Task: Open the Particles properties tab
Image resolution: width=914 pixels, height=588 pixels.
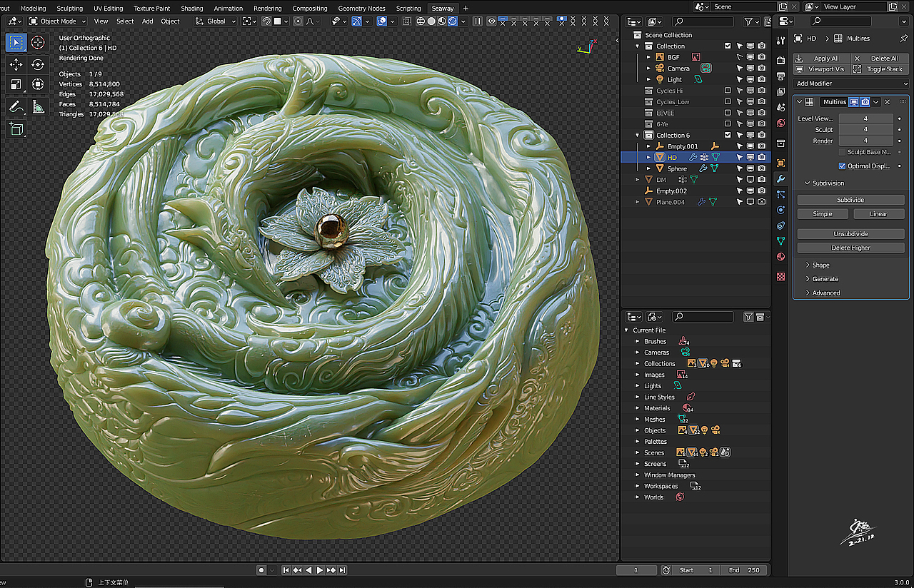Action: (780, 194)
